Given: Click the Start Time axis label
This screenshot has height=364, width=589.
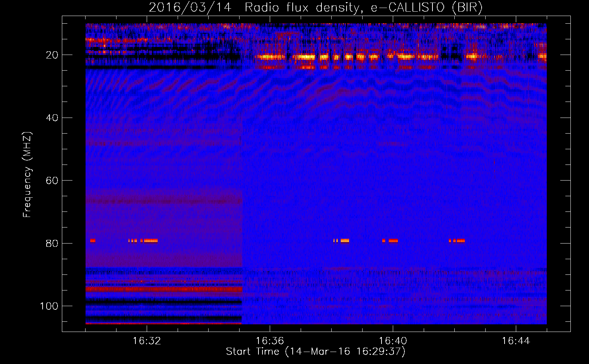Looking at the screenshot, I should [316, 351].
